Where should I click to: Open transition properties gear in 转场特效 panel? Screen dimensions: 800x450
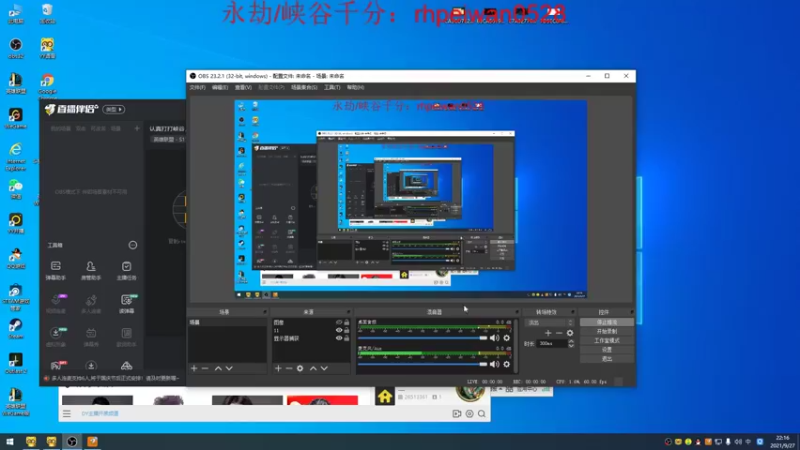(x=570, y=333)
